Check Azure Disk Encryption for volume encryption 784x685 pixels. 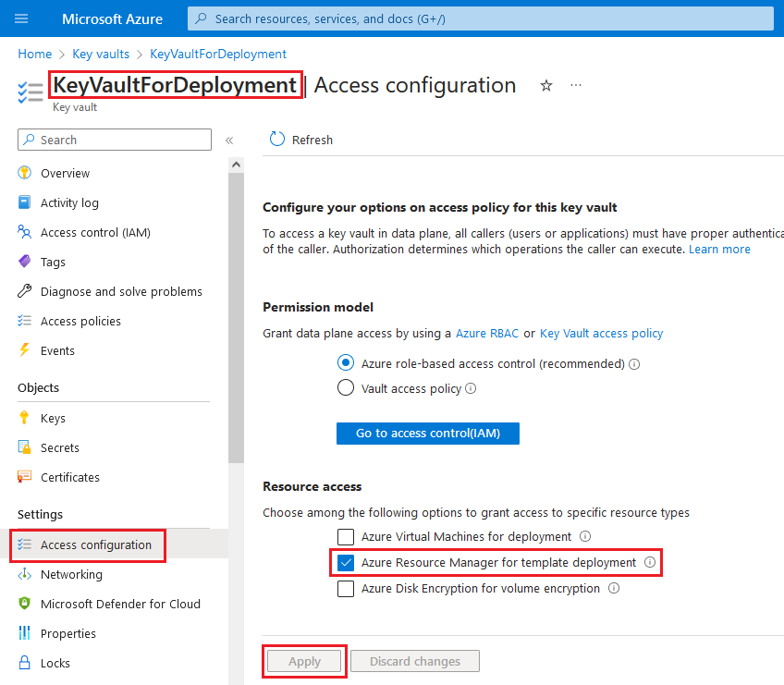[346, 589]
